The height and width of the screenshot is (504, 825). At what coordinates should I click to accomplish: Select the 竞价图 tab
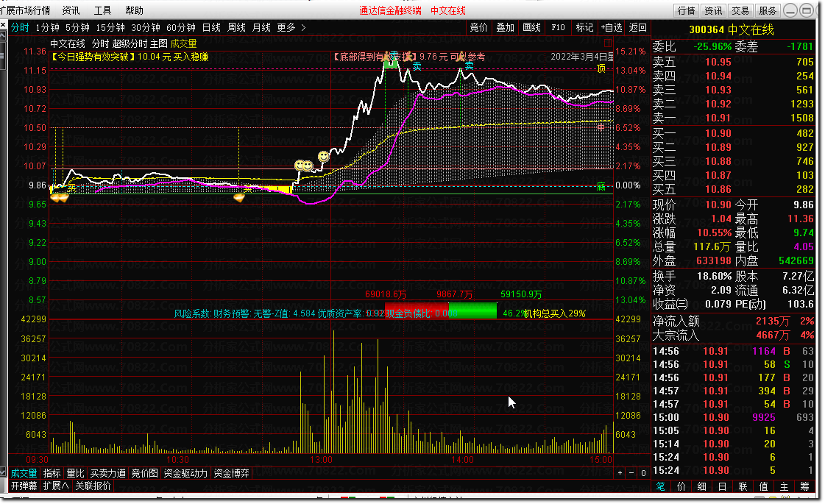pos(144,474)
